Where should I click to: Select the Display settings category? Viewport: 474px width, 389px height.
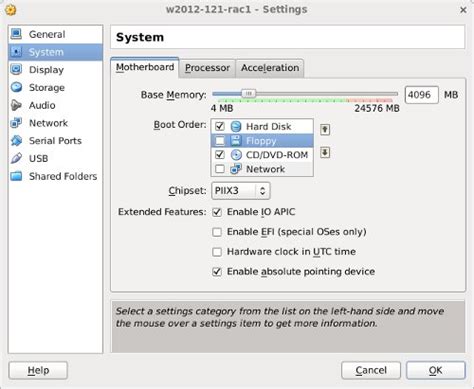pyautogui.click(x=55, y=69)
